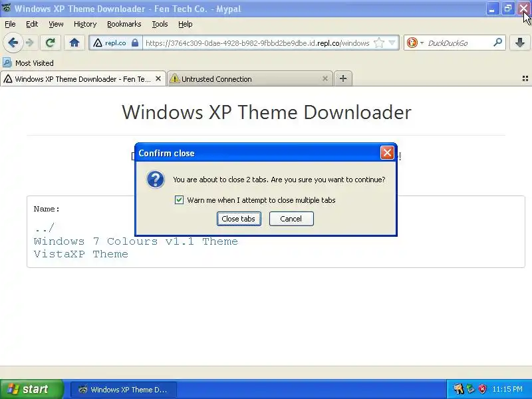Click the first system tray icon
This screenshot has width=532, height=399.
click(459, 389)
